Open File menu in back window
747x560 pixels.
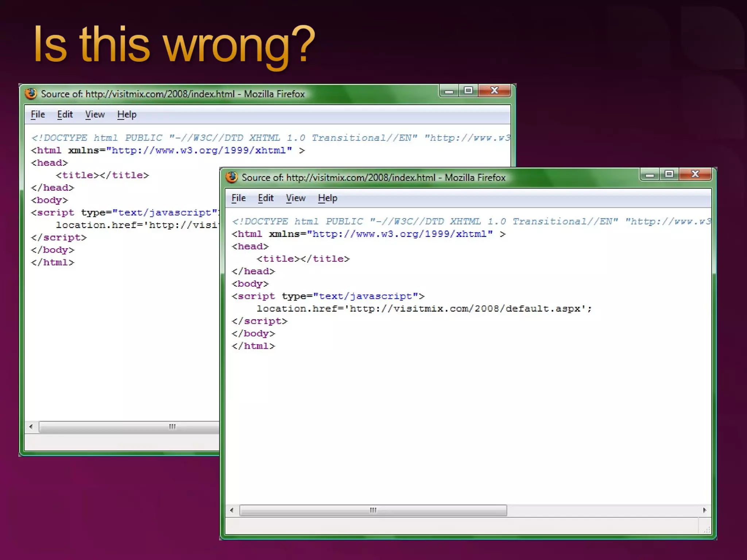[38, 114]
